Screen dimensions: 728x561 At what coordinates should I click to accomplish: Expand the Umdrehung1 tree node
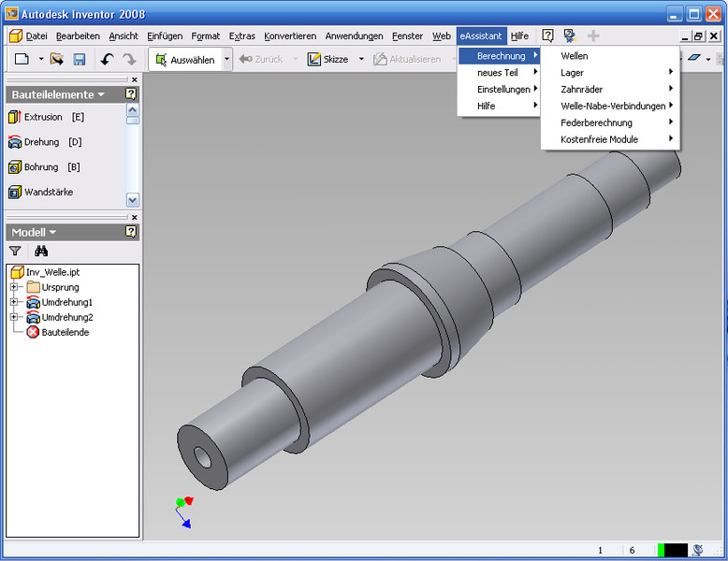tap(14, 302)
